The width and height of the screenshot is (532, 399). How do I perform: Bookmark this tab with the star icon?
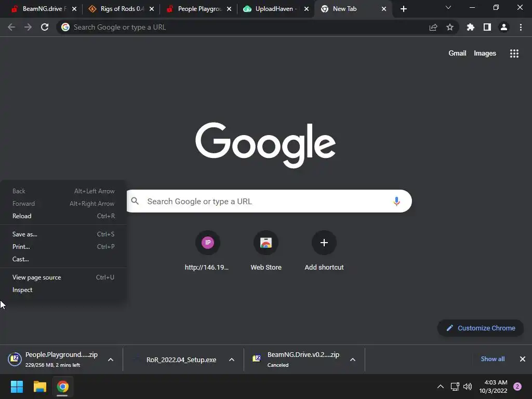tap(450, 27)
